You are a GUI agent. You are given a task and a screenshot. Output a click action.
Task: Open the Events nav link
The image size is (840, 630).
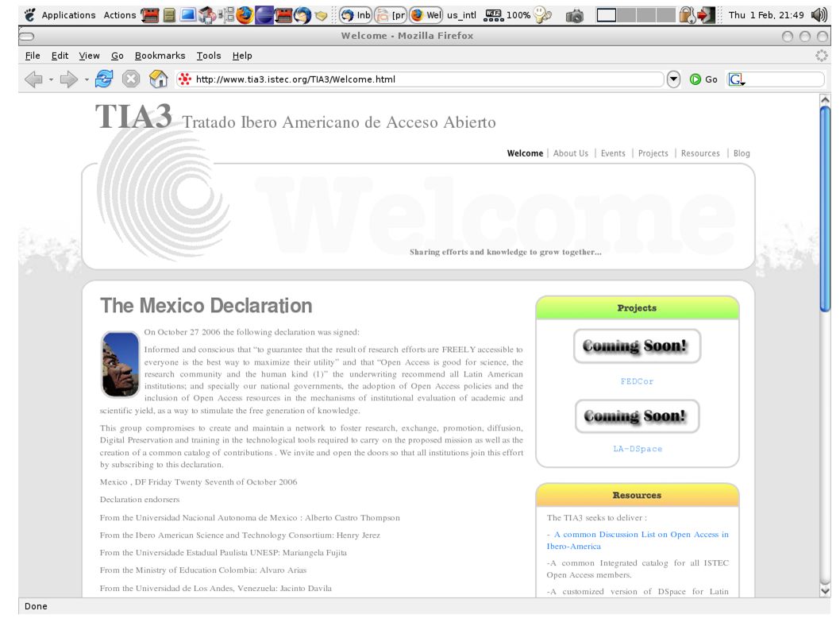(613, 153)
